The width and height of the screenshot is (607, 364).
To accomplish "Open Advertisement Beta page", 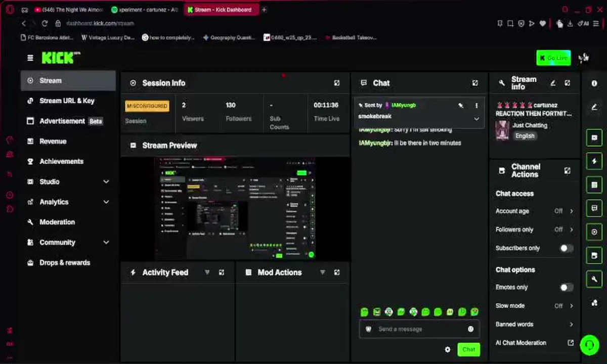I will point(68,121).
